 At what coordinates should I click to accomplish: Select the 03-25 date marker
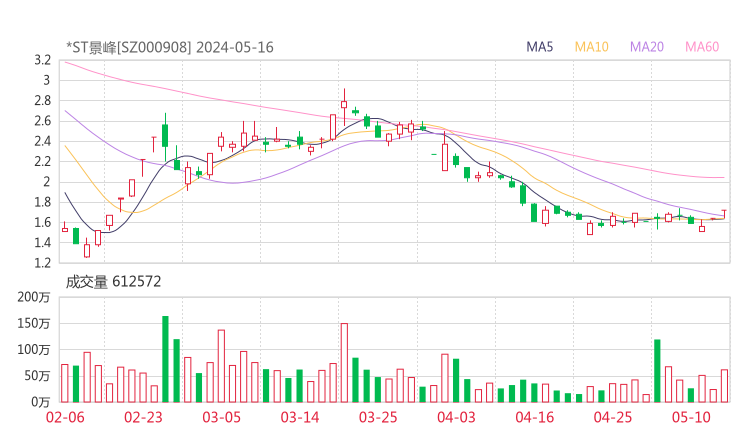click(x=378, y=417)
